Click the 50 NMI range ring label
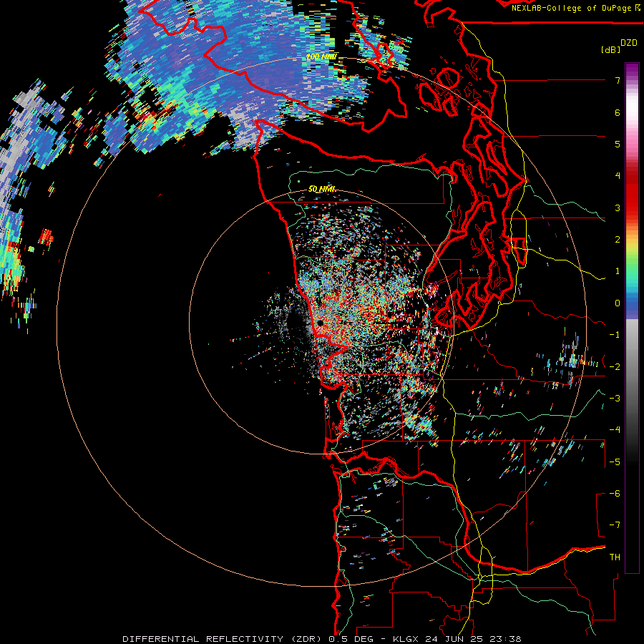This screenshot has height=644, width=644. (x=321, y=189)
